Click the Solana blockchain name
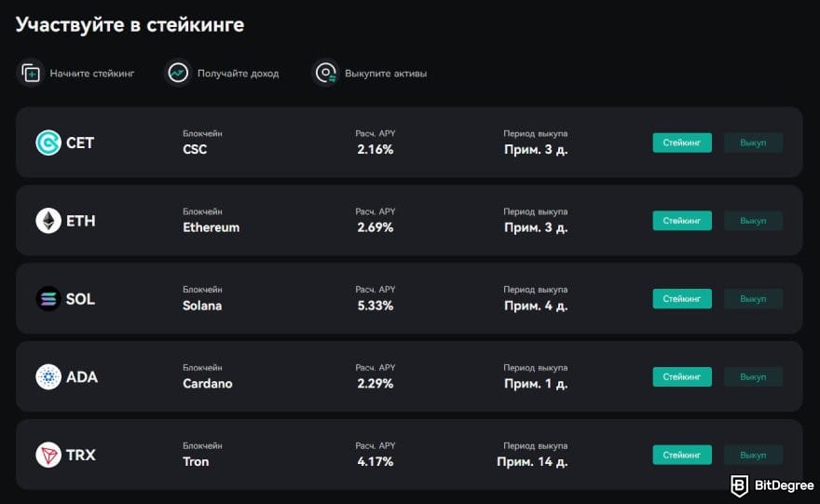Viewport: 820px width, 504px height. coord(202,306)
